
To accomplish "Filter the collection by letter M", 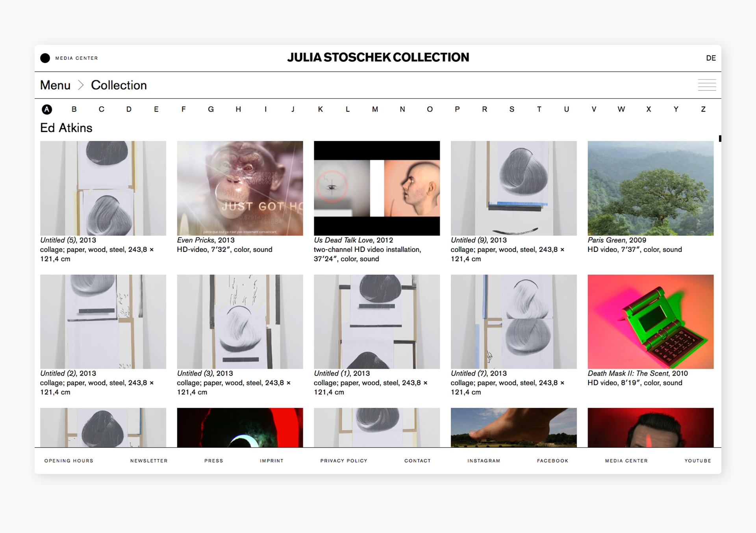I will point(375,109).
